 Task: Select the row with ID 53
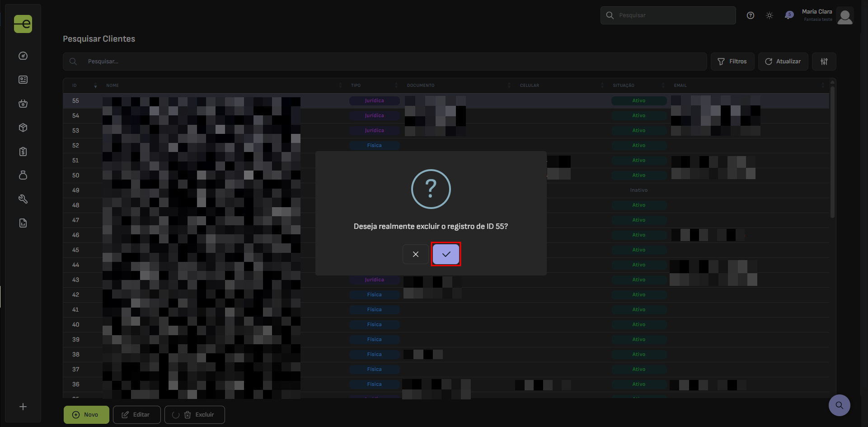pyautogui.click(x=446, y=131)
